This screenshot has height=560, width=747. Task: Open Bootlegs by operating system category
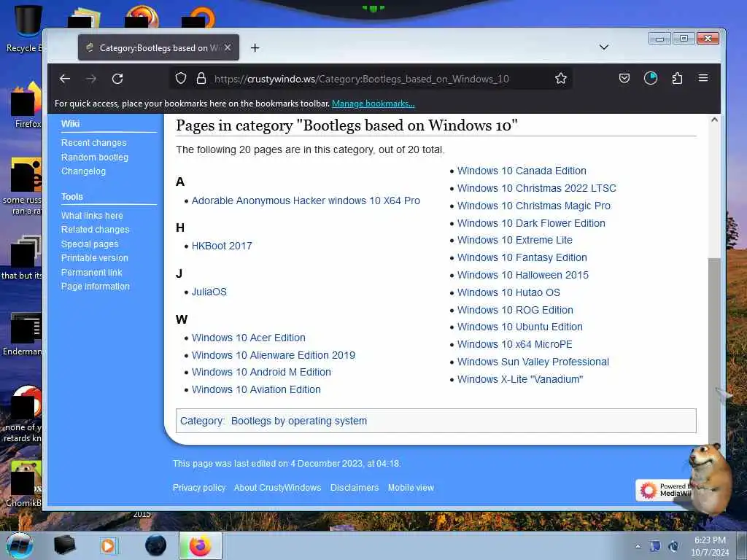[x=298, y=421]
